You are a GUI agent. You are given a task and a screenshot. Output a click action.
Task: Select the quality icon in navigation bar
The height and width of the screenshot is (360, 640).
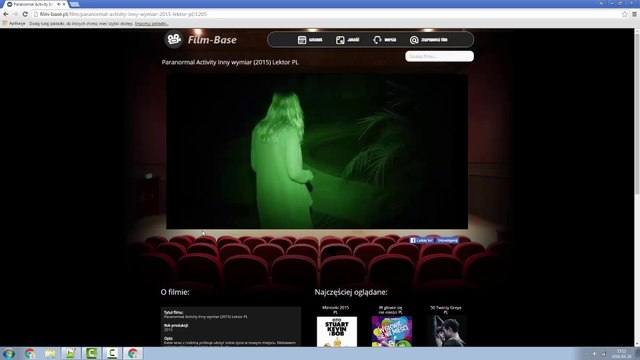coord(340,40)
